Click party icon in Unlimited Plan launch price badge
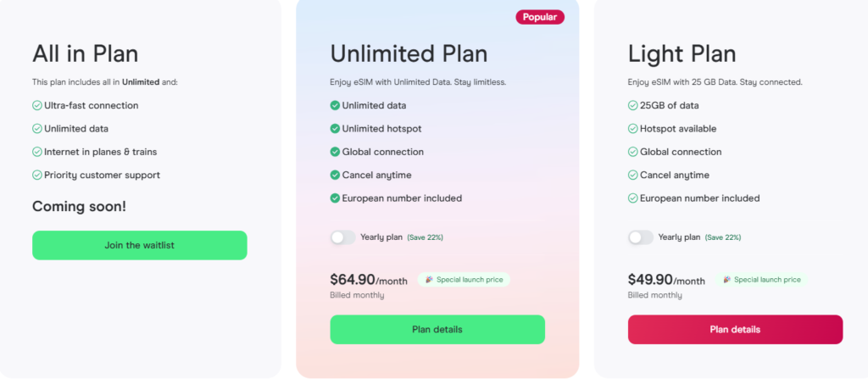 [x=429, y=280]
